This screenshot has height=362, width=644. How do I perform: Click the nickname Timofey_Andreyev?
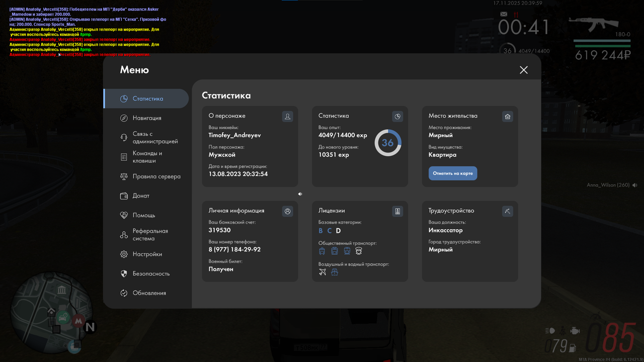click(235, 135)
